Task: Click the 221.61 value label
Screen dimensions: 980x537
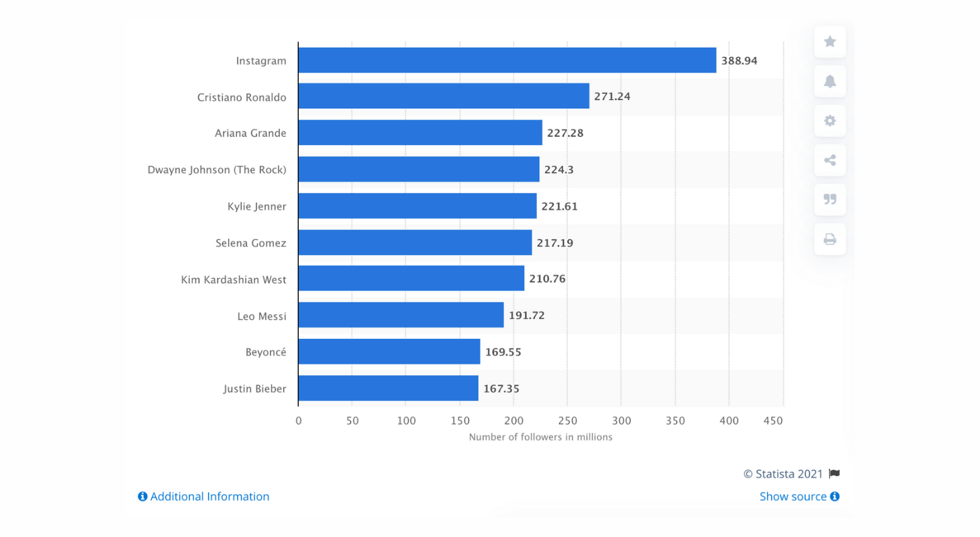Action: [560, 206]
